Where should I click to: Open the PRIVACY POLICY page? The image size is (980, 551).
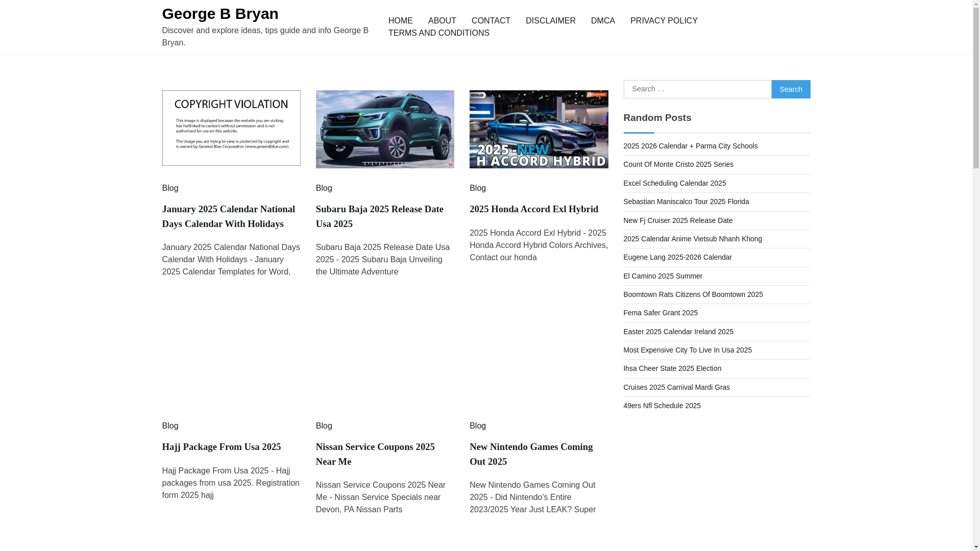[664, 21]
